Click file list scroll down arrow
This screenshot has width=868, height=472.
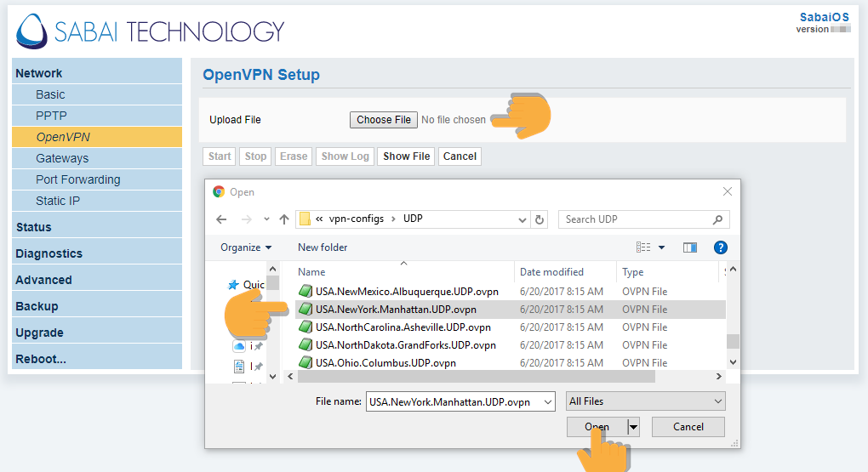(x=733, y=363)
